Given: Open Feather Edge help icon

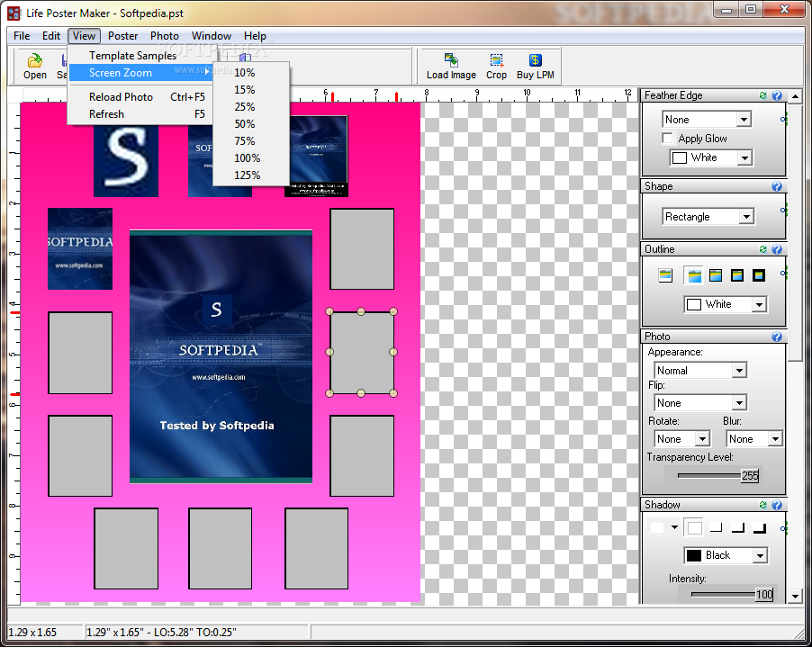Looking at the screenshot, I should click(777, 95).
